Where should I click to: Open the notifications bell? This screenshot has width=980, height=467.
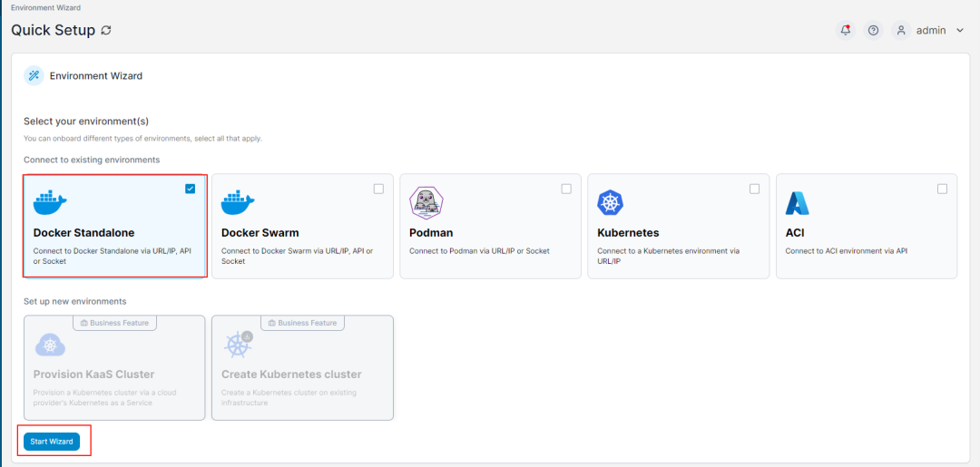point(846,30)
